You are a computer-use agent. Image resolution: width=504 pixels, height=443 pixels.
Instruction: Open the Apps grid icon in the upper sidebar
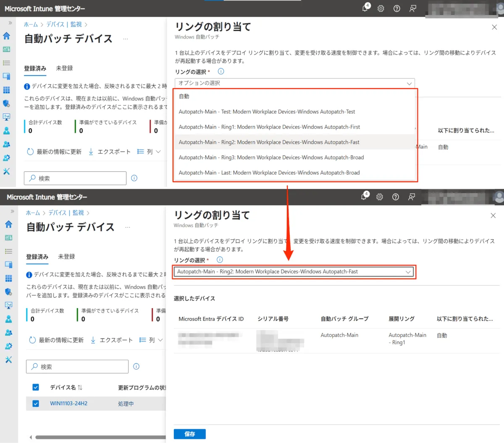pyautogui.click(x=6, y=90)
